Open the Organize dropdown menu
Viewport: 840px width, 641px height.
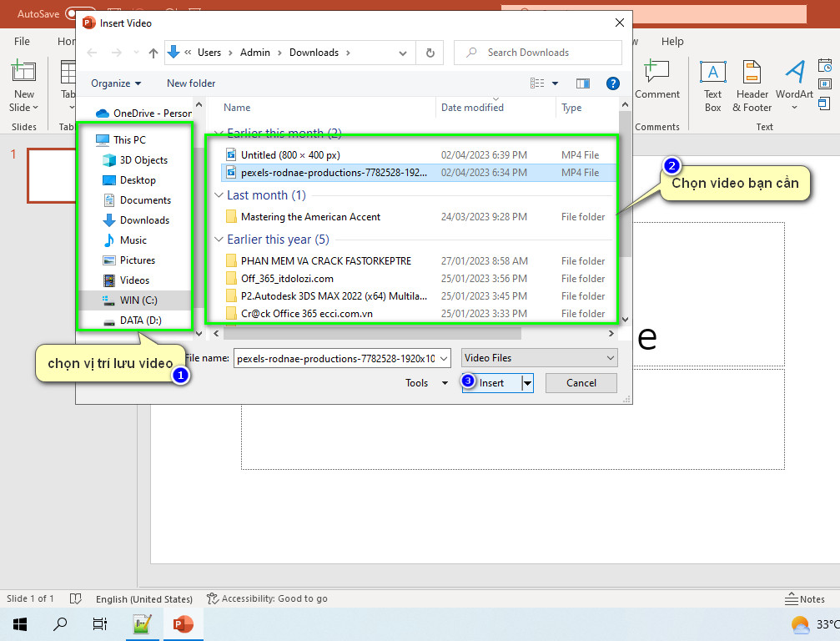pos(116,83)
